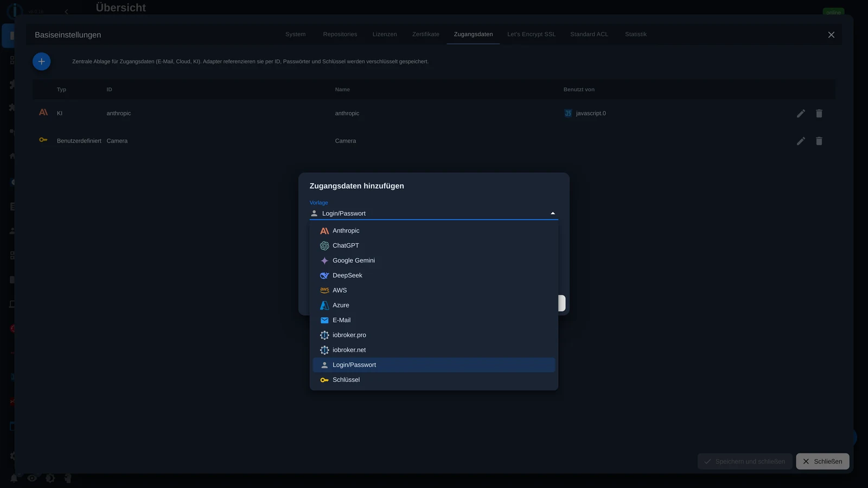Click the Name column header
868x488 pixels.
point(342,89)
